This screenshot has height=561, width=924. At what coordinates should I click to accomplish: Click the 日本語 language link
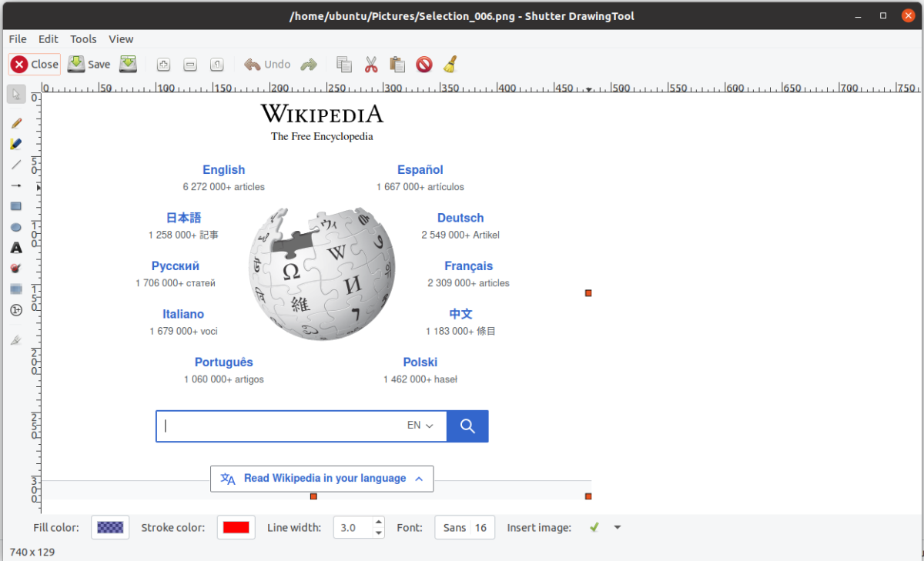click(x=183, y=218)
